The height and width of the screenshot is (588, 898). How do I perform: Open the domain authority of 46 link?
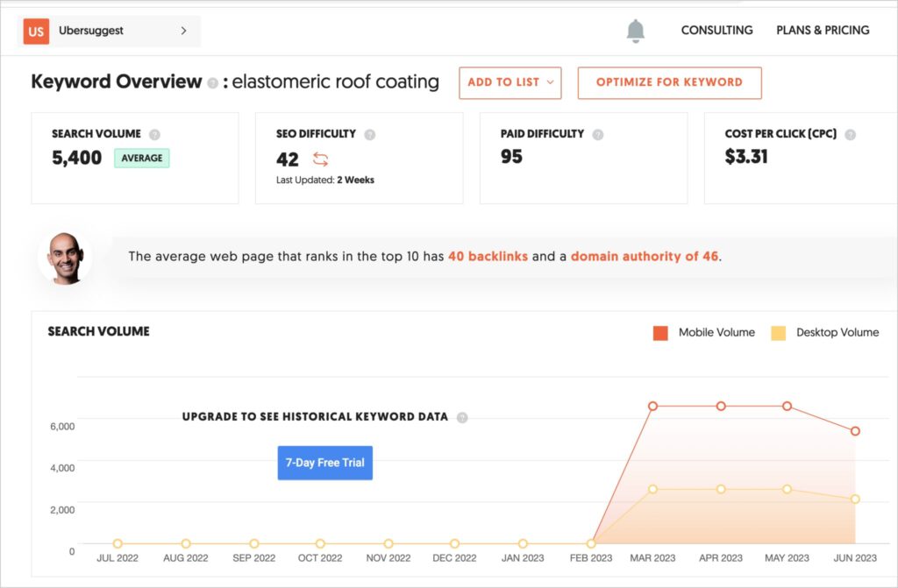(646, 256)
